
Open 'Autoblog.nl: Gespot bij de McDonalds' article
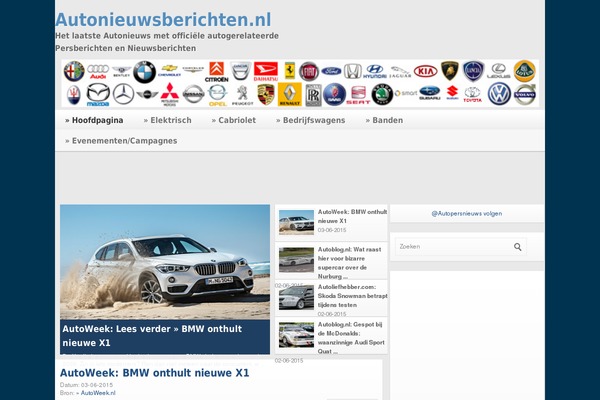click(x=351, y=338)
